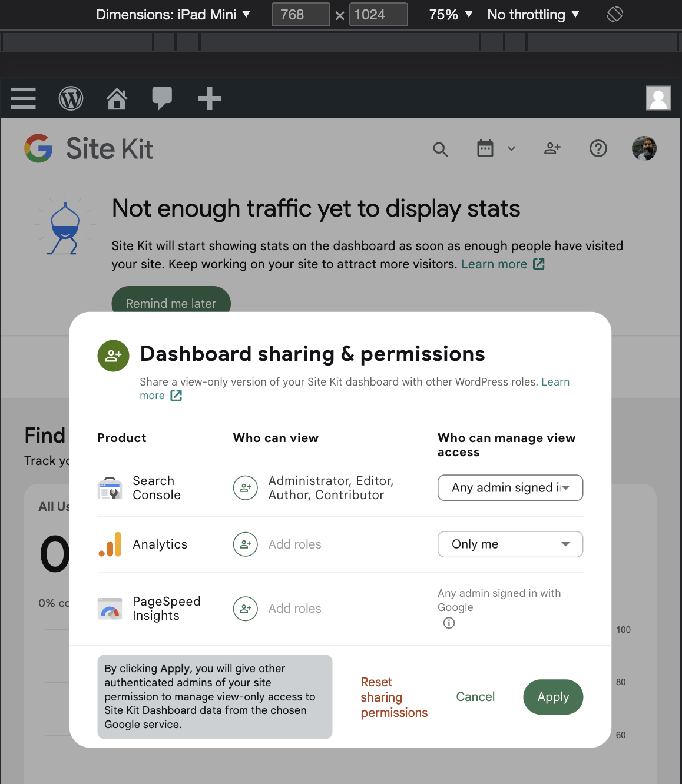Click Analytics product icon
Screen dimensions: 682x784
click(x=110, y=544)
